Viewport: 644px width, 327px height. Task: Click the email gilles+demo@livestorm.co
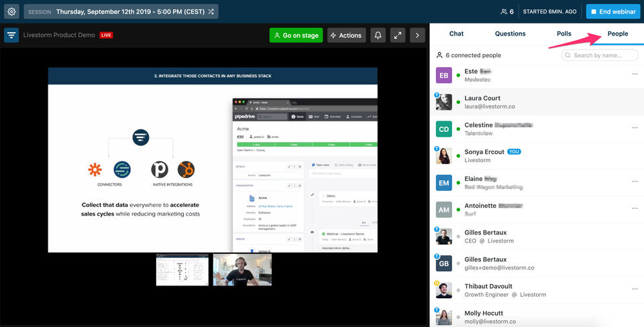499,267
